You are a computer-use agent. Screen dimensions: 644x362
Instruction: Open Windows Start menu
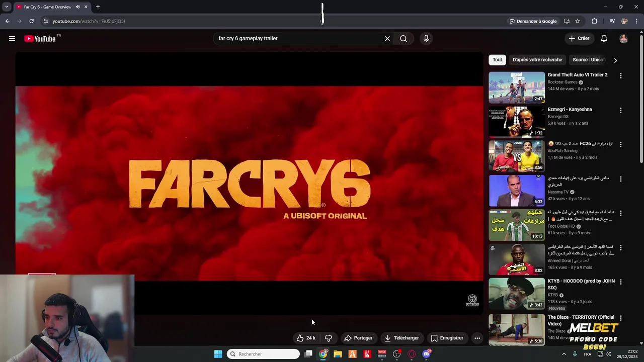click(x=218, y=354)
